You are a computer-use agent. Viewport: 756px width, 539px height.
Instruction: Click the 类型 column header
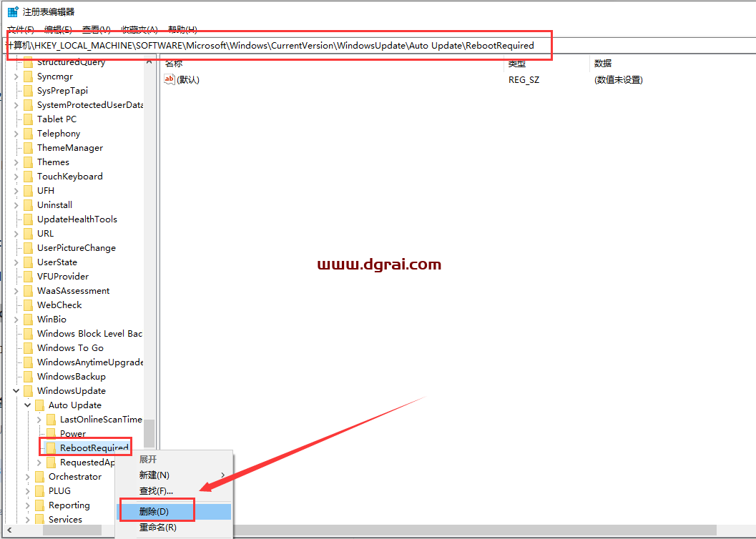click(x=546, y=63)
